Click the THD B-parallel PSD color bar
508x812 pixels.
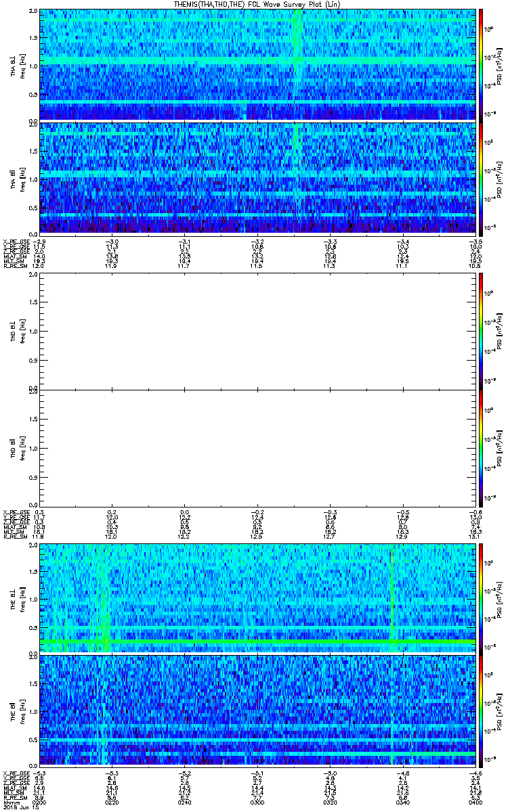(x=481, y=447)
